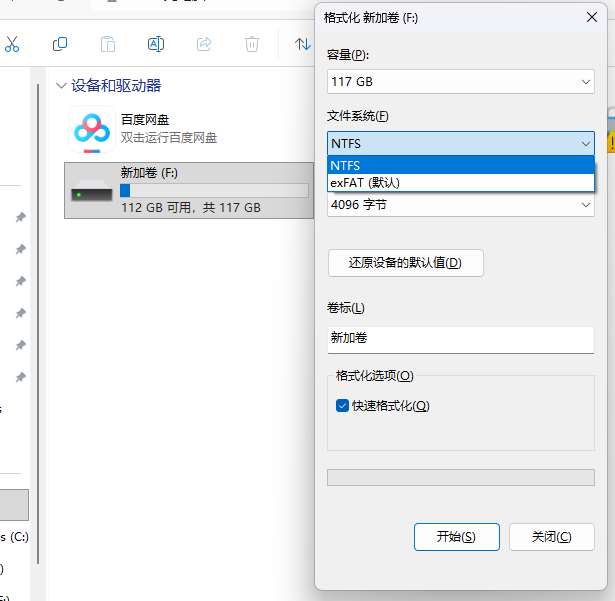Image resolution: width=615 pixels, height=601 pixels.
Task: Open the 4096 字节 allocation size dropdown
Action: [x=460, y=205]
